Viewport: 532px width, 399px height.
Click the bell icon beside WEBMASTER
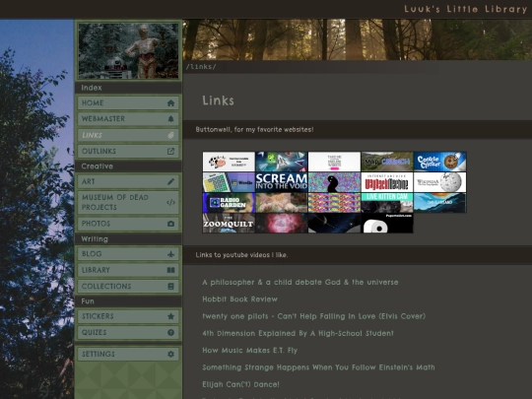point(170,119)
